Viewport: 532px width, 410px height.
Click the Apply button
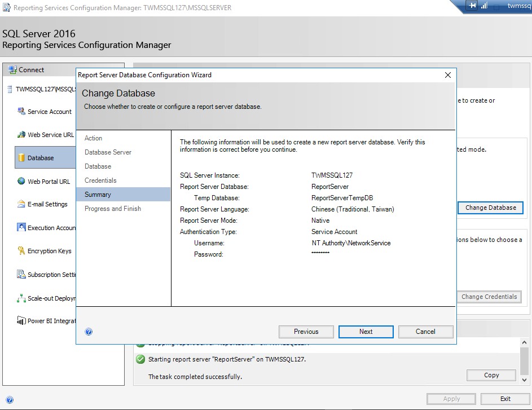pyautogui.click(x=451, y=399)
